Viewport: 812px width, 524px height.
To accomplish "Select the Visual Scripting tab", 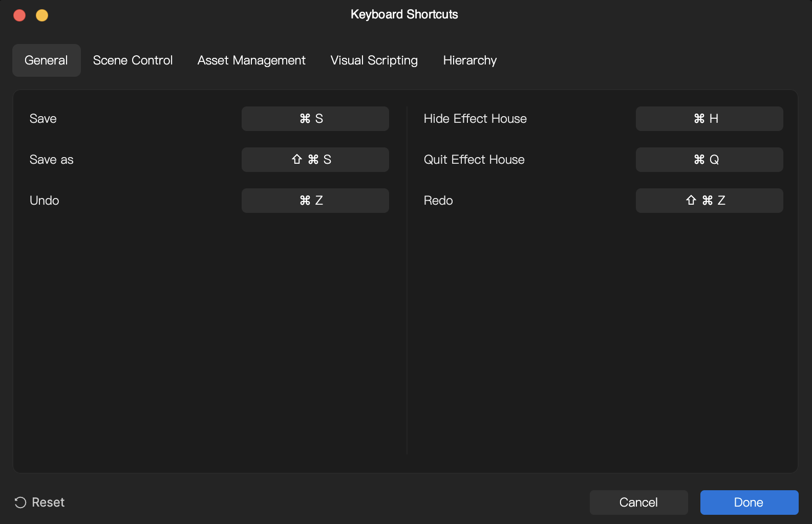I will 374,60.
